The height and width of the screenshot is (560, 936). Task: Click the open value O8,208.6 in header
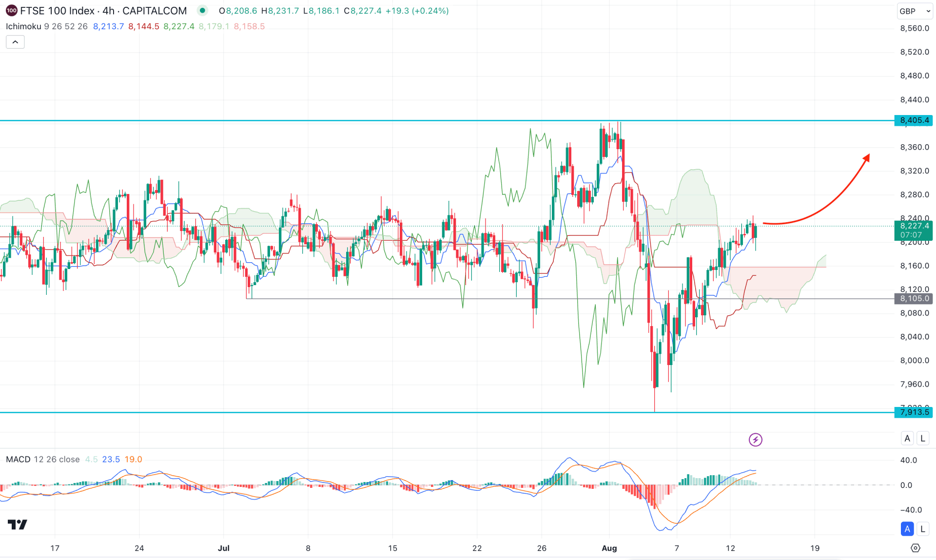coord(238,11)
